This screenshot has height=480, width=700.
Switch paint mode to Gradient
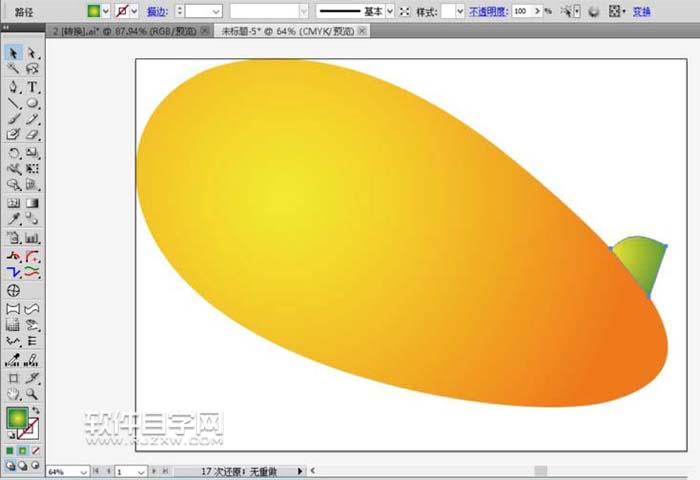point(23,451)
